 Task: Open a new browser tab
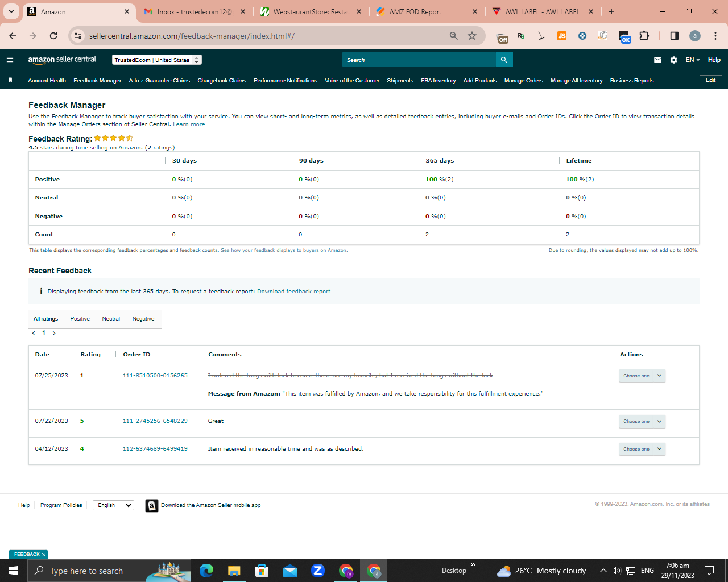click(x=611, y=11)
